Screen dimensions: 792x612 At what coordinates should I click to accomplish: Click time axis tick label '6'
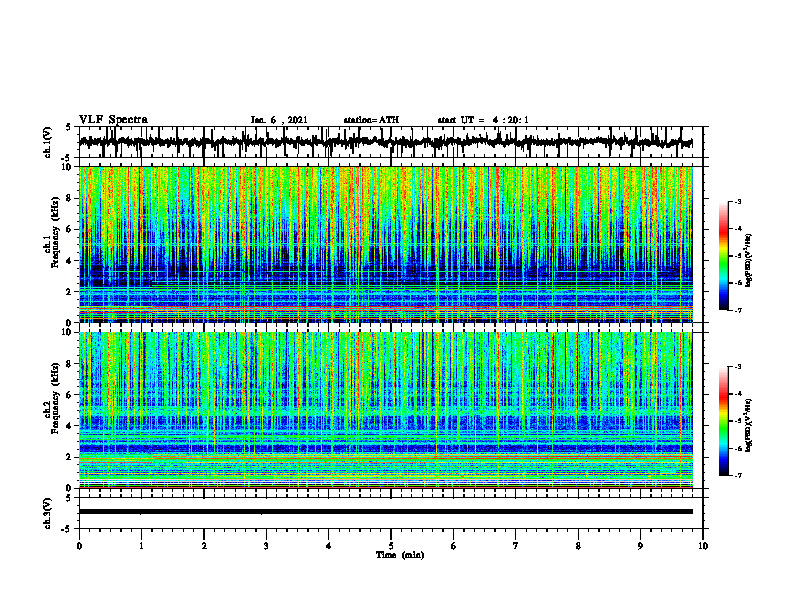point(454,546)
